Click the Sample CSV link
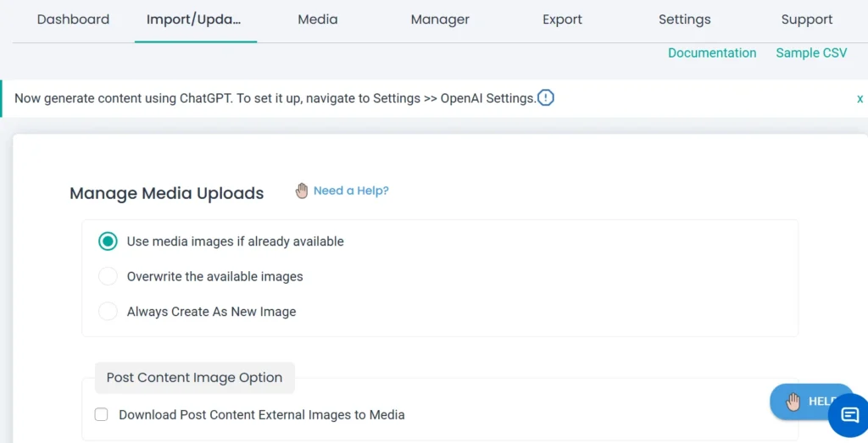868x443 pixels. point(811,53)
